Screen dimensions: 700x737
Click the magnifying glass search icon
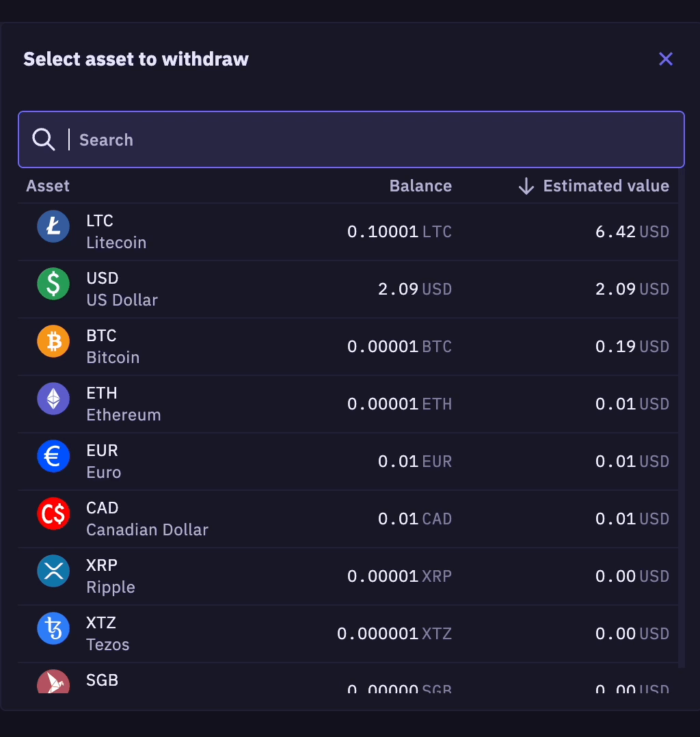(44, 139)
